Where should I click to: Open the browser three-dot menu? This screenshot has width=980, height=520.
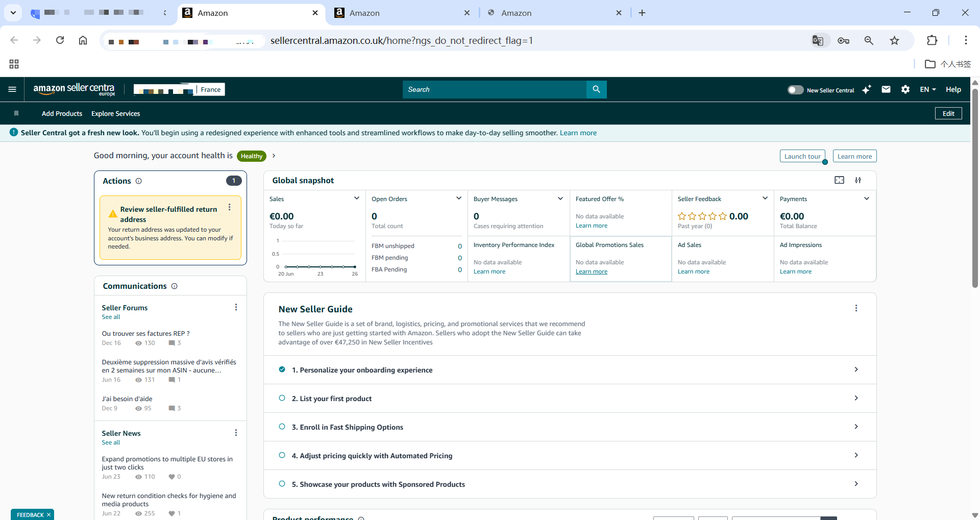966,40
